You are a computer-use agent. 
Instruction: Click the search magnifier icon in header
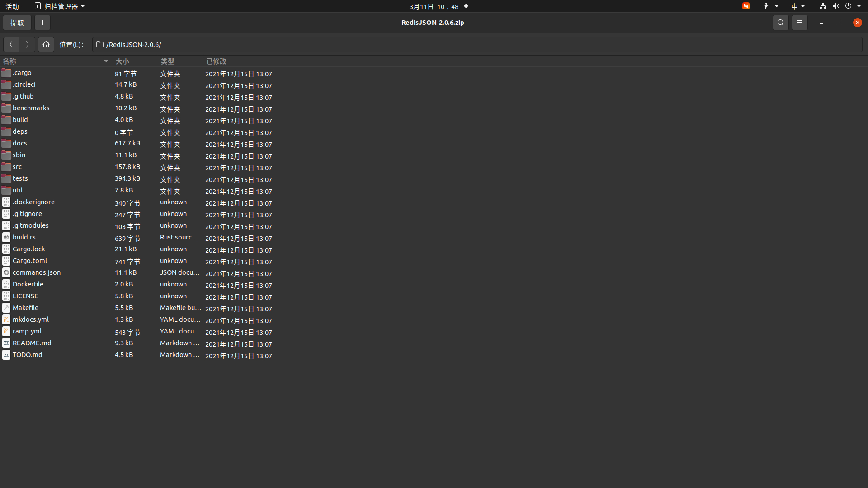pos(780,23)
